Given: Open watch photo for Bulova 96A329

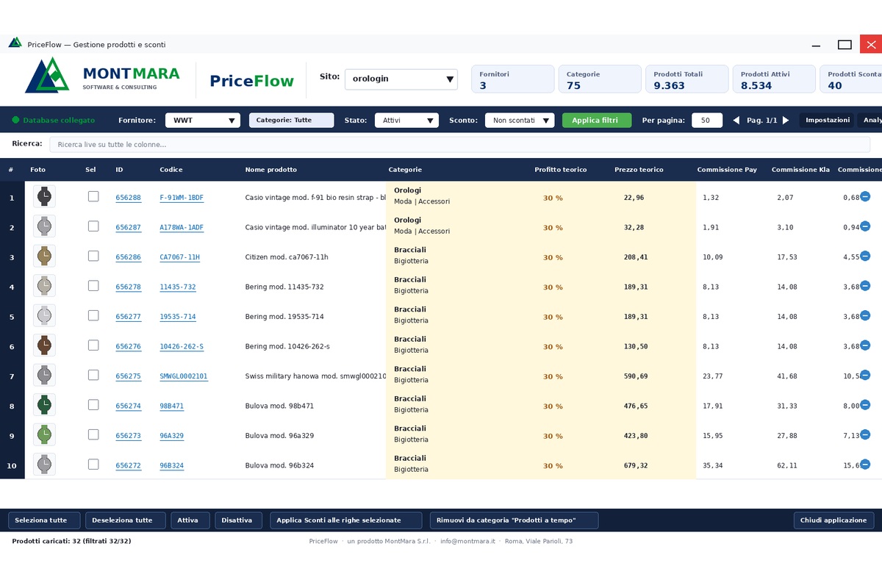Looking at the screenshot, I should (45, 434).
